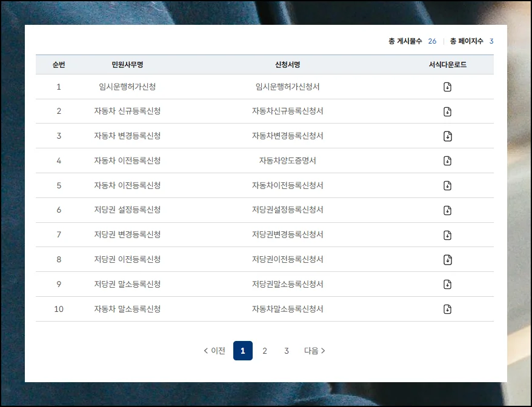
Task: Select current page 1 in pagination
Action: click(243, 351)
